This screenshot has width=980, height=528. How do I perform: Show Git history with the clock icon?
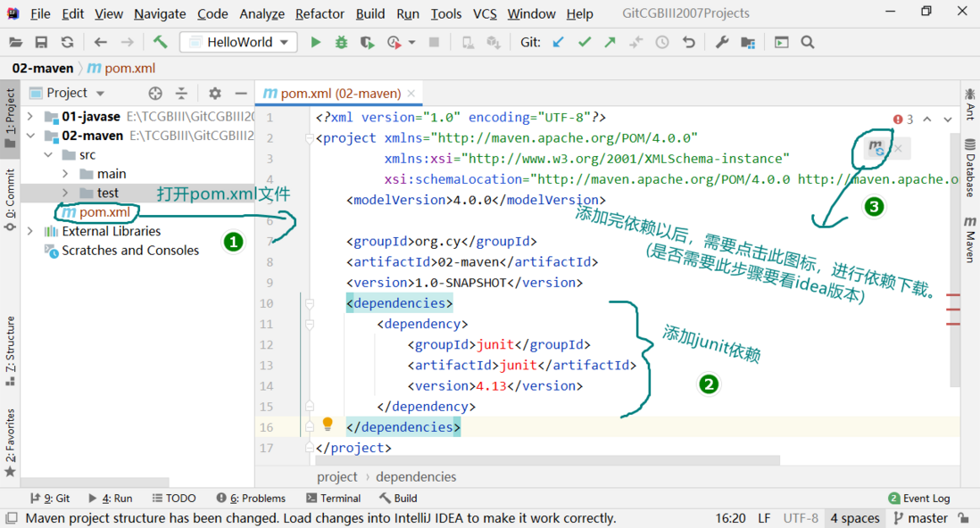[x=662, y=42]
